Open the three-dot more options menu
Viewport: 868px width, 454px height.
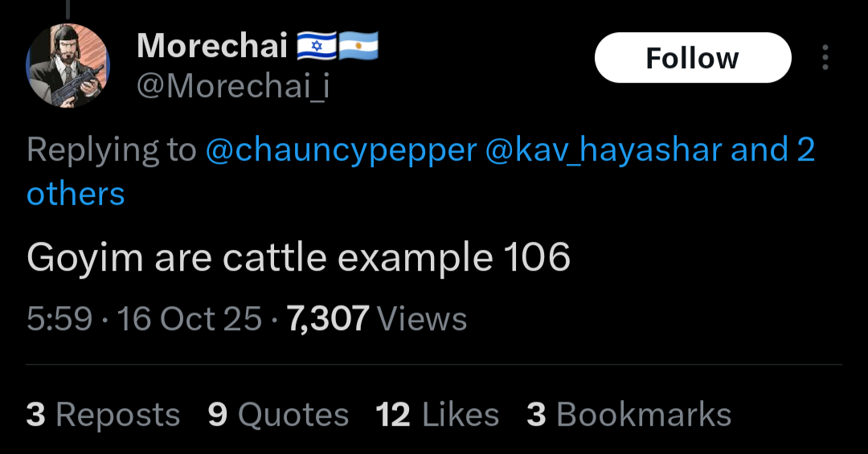click(x=825, y=58)
